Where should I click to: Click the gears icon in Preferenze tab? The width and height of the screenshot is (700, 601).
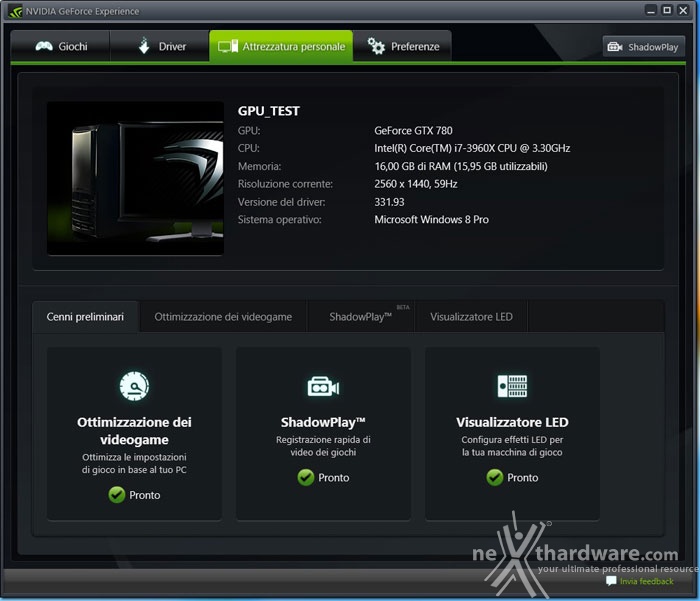point(376,46)
